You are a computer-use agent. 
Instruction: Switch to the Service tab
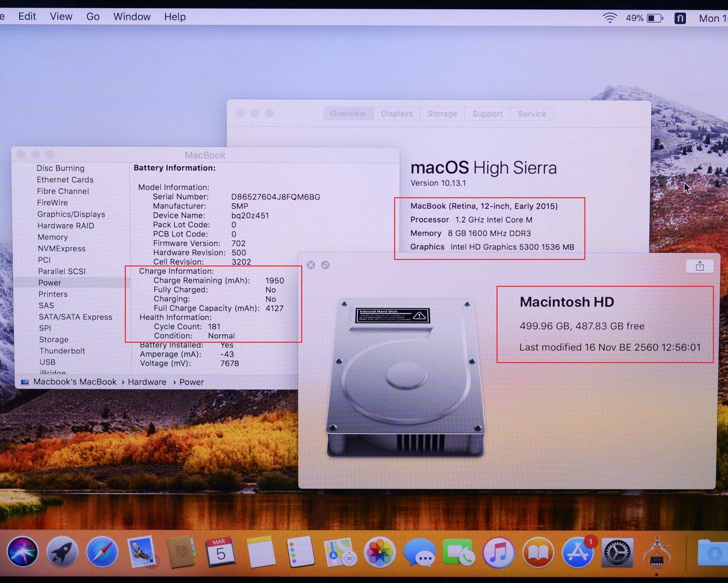532,114
